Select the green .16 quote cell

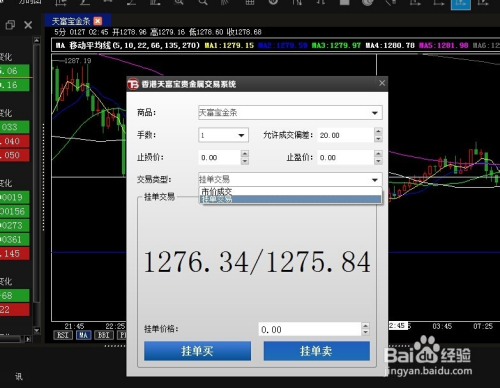[x=15, y=85]
